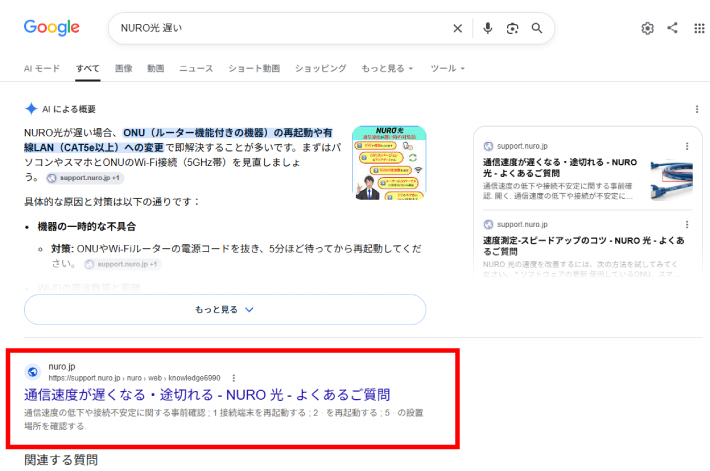Switch to ショッピング tab

[321, 68]
